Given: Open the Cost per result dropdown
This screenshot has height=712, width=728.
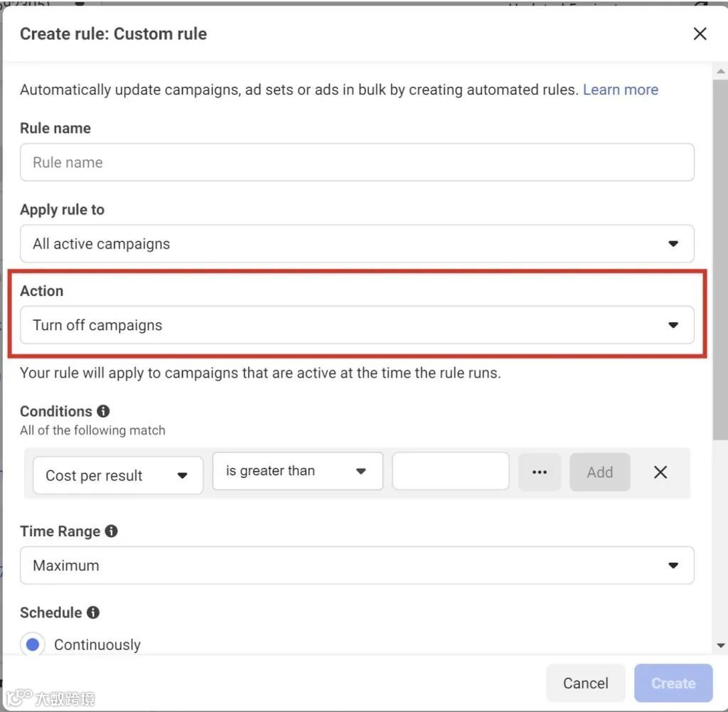Looking at the screenshot, I should tap(118, 475).
